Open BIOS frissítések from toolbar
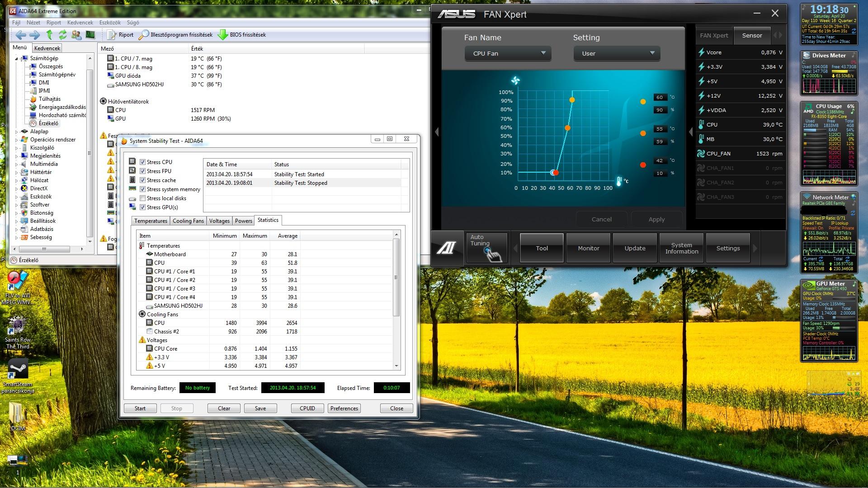 click(242, 35)
